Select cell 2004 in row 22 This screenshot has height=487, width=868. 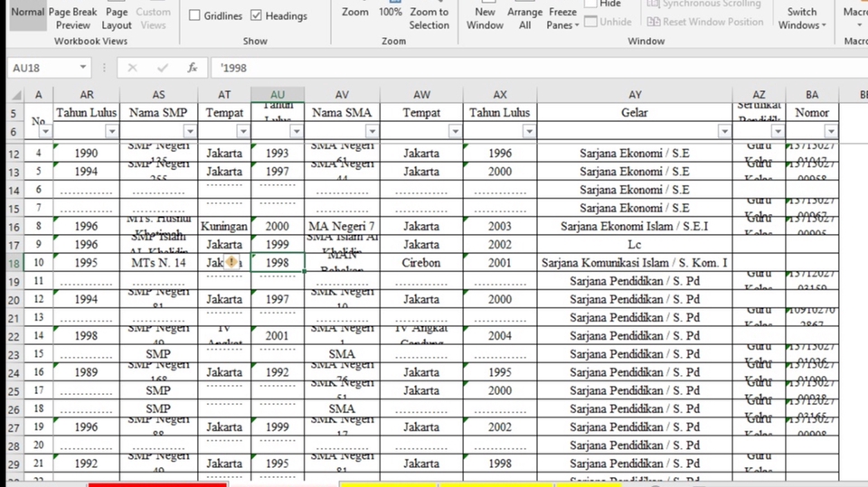500,336
